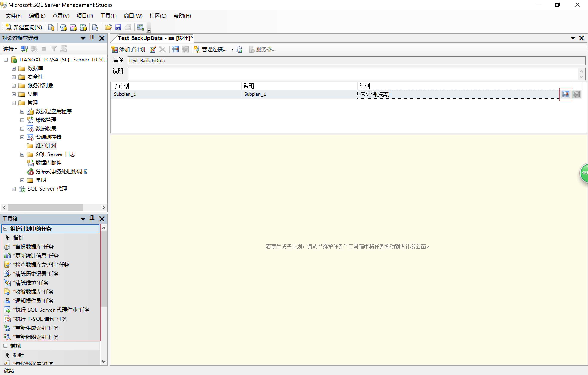Click the schedule calendar icon in Subplan_1 row
The width and height of the screenshot is (588, 375).
(x=565, y=94)
